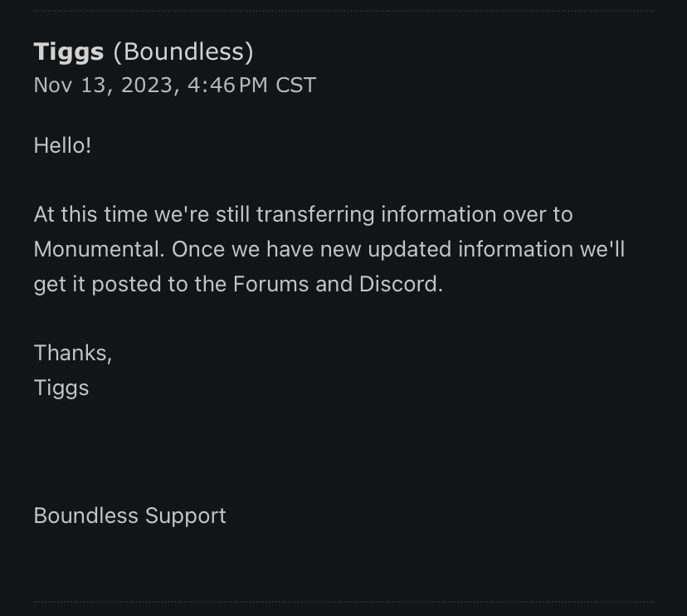Click the bottom dotted divider line

[343, 602]
